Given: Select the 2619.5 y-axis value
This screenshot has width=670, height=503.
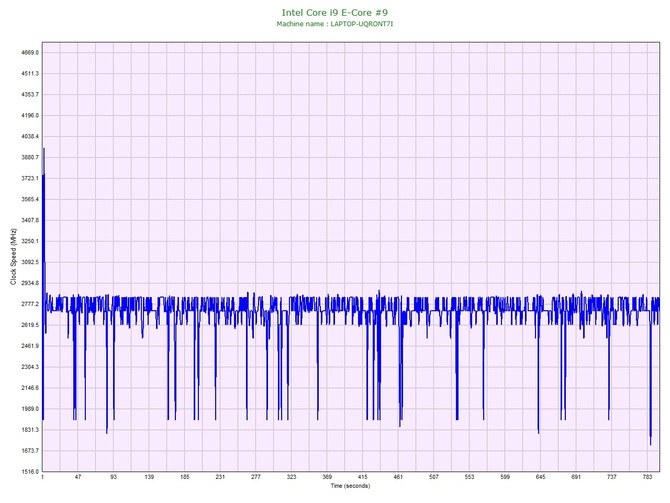Looking at the screenshot, I should point(30,325).
